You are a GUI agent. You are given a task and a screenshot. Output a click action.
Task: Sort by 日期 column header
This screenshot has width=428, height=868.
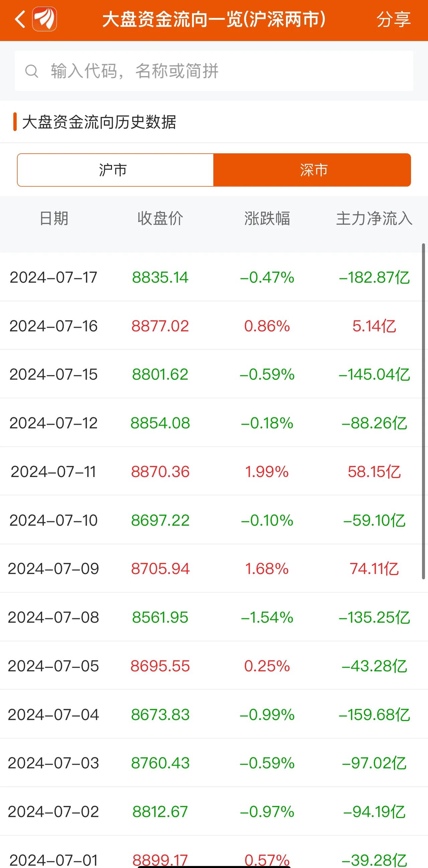54,218
